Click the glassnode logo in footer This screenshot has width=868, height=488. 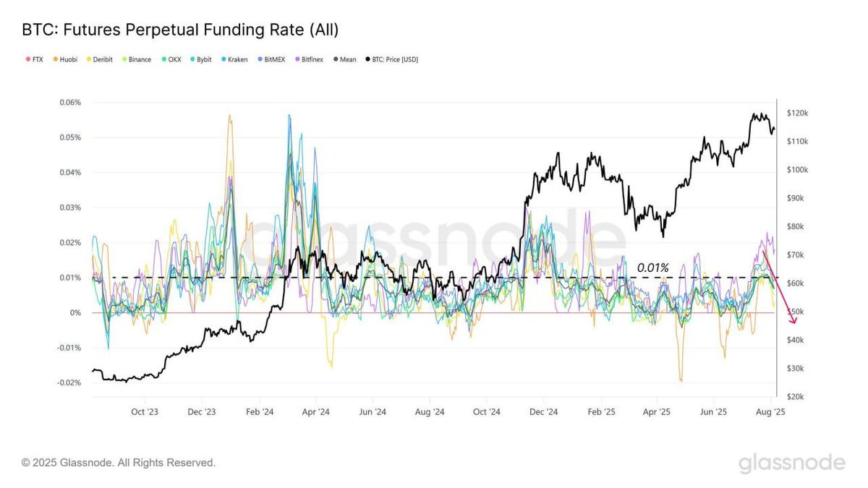(x=791, y=463)
